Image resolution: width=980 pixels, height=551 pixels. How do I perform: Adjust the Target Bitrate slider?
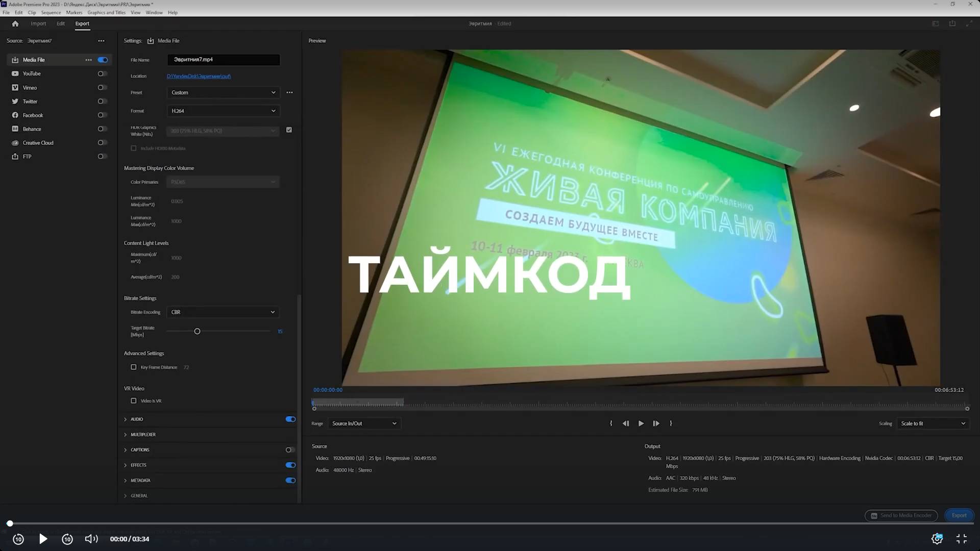point(197,331)
